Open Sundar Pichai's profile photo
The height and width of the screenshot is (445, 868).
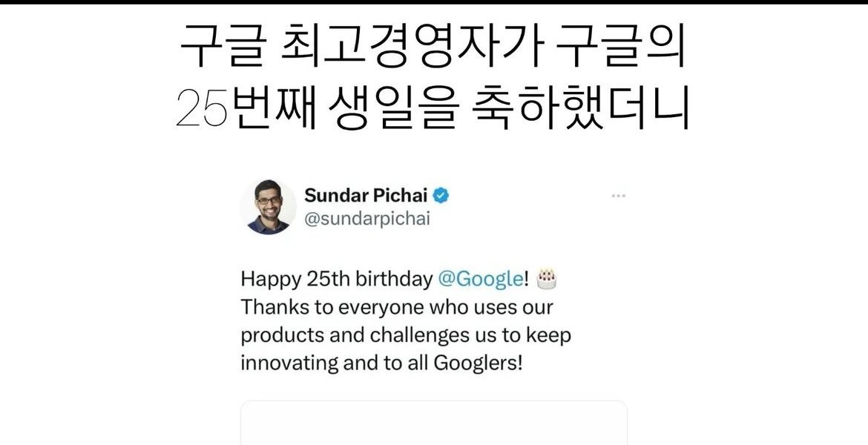tap(268, 207)
